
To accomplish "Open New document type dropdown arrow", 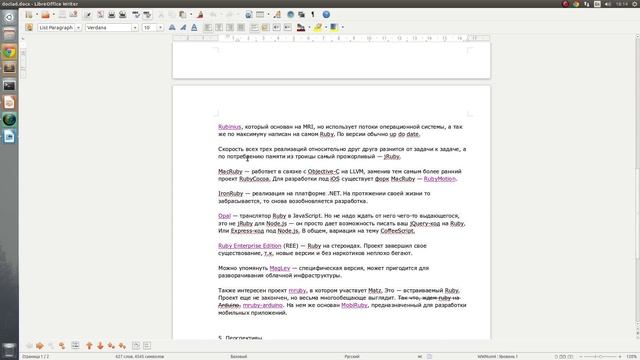I will [36, 15].
